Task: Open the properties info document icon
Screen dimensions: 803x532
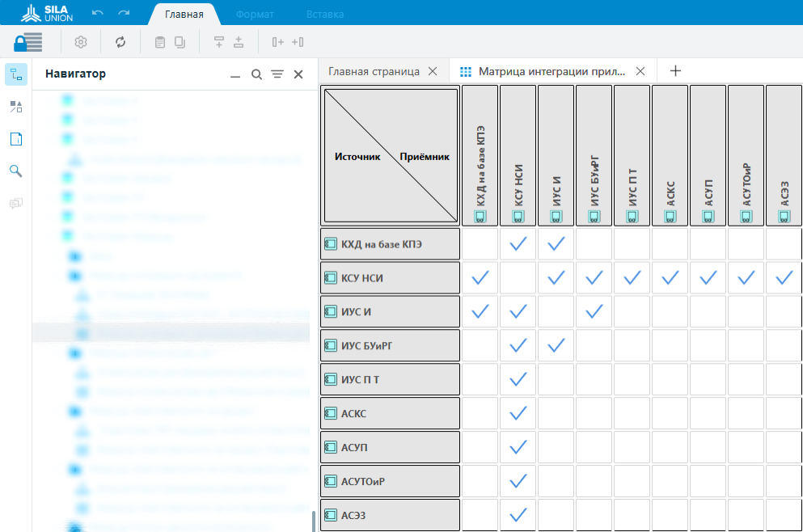Action: pos(16,139)
